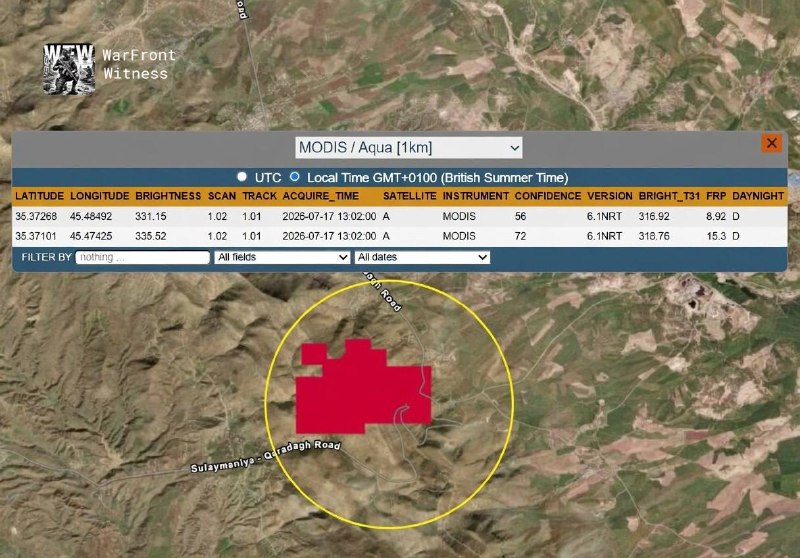Close the fire data panel with orange X
Screen dimensions: 800x558
pyautogui.click(x=771, y=143)
